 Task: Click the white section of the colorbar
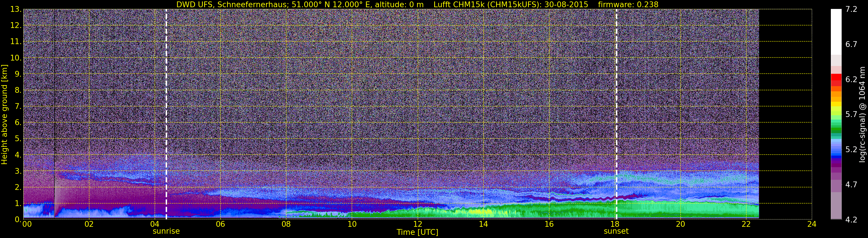point(836,32)
